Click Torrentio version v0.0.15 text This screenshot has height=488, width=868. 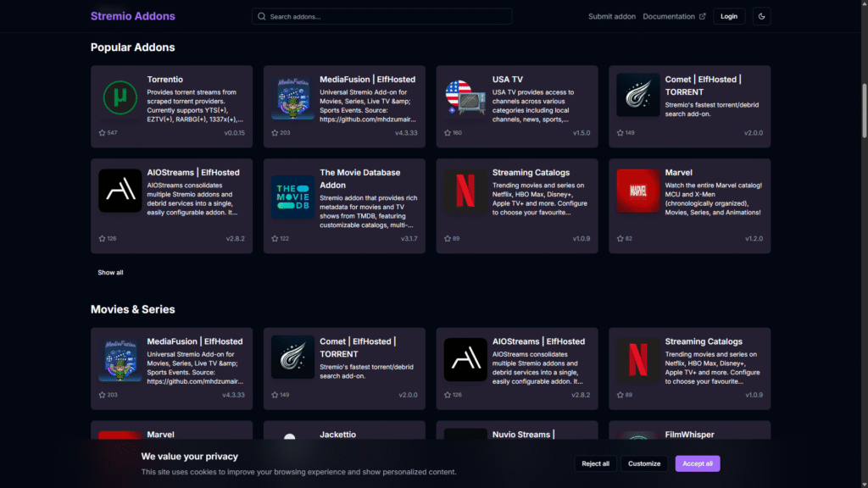coord(235,133)
